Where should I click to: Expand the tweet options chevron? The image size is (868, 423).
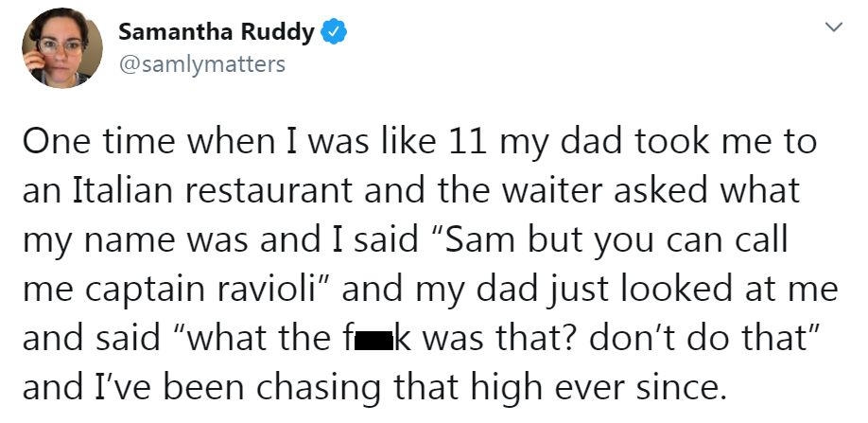point(833,26)
